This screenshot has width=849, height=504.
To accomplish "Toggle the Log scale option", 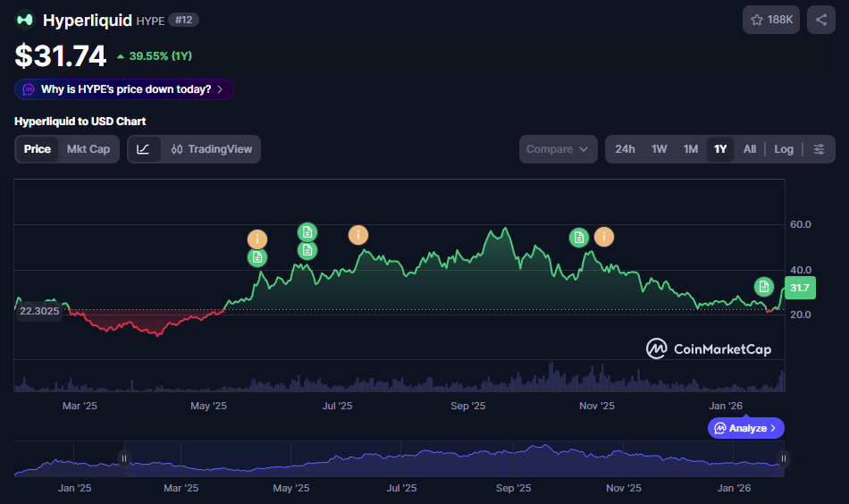I will [x=784, y=149].
